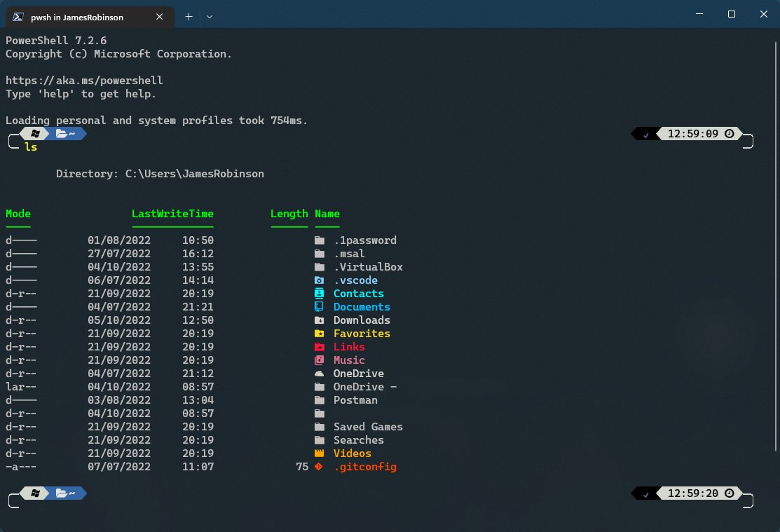
Task: Click the Windows logo segment above ls command
Action: click(x=35, y=134)
